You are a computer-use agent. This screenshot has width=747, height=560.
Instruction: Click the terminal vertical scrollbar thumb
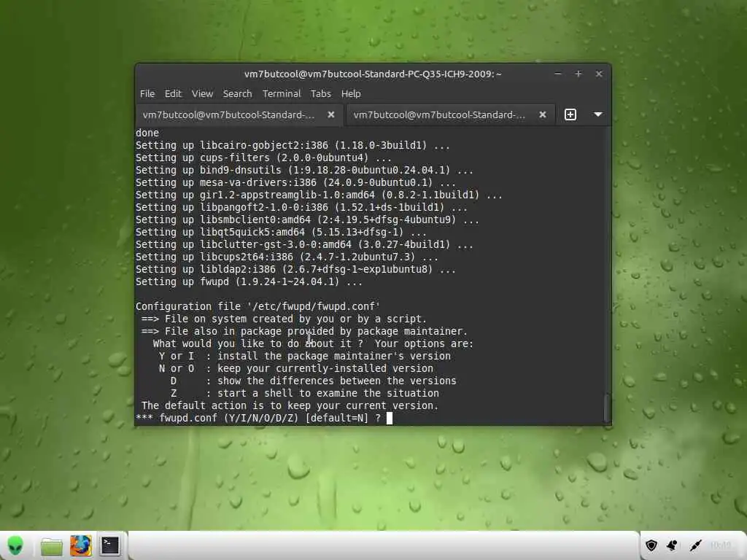pyautogui.click(x=607, y=408)
